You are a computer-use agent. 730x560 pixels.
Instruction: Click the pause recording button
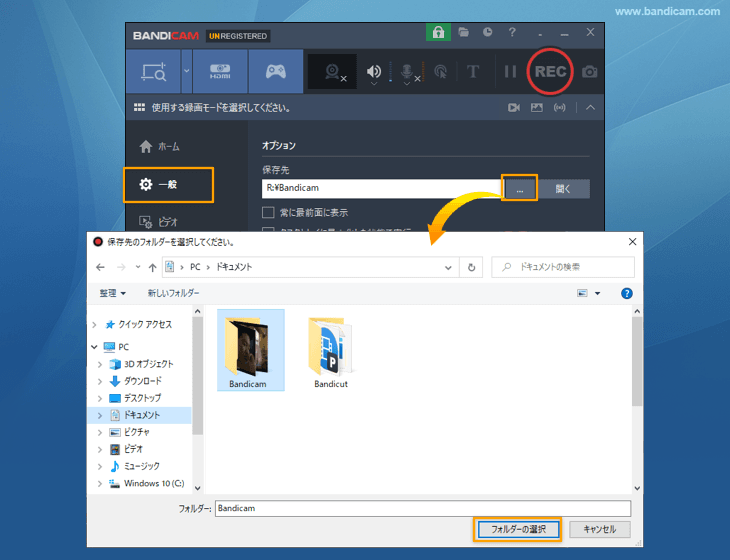point(511,72)
